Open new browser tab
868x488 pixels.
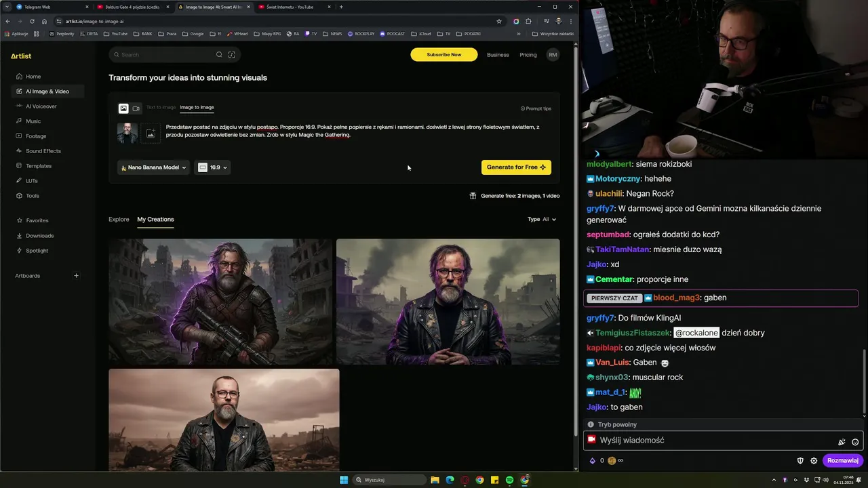point(341,7)
